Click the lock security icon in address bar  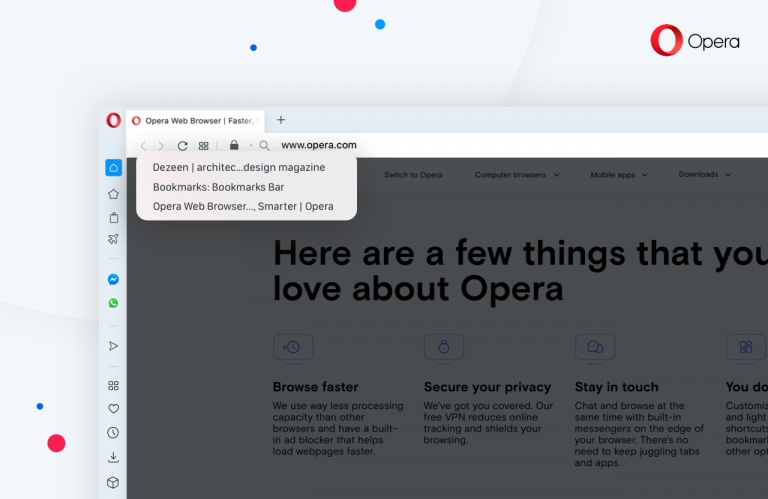coord(234,145)
